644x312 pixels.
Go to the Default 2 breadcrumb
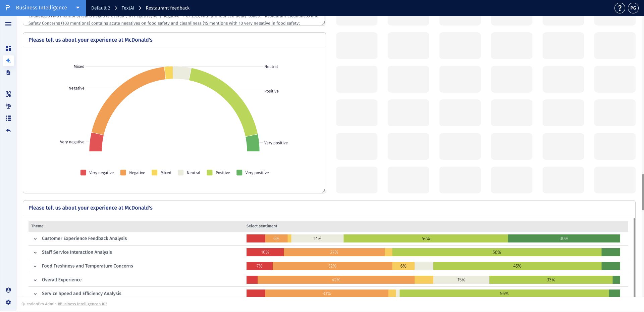pyautogui.click(x=101, y=8)
